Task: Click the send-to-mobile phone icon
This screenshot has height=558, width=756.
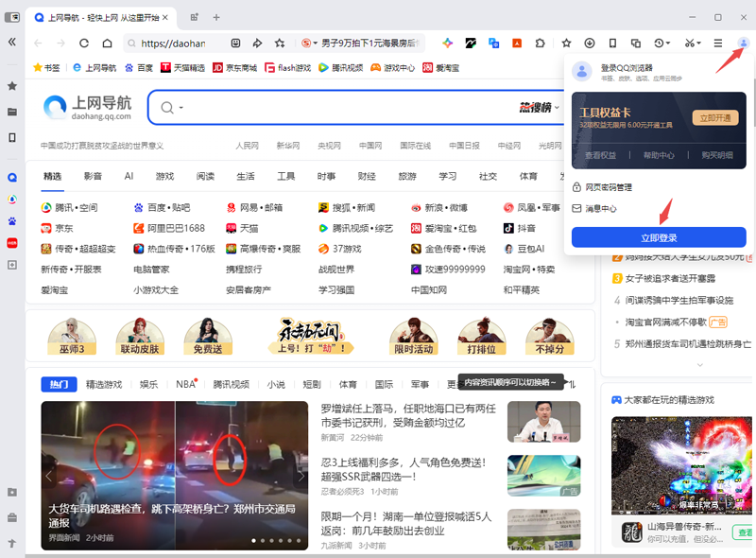Action: (613, 44)
